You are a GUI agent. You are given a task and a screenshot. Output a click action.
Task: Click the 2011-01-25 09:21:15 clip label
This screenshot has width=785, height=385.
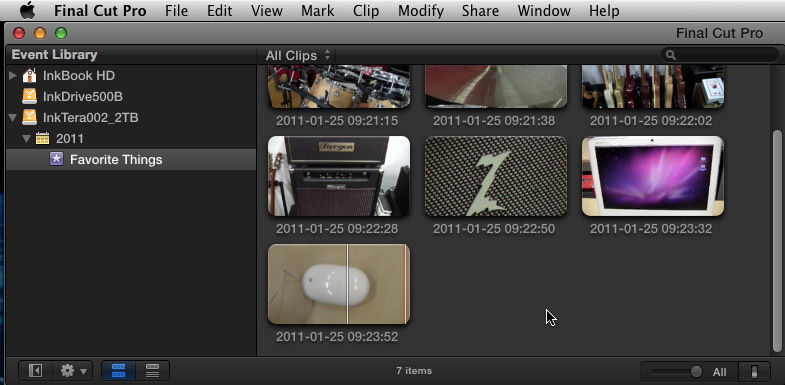click(337, 121)
